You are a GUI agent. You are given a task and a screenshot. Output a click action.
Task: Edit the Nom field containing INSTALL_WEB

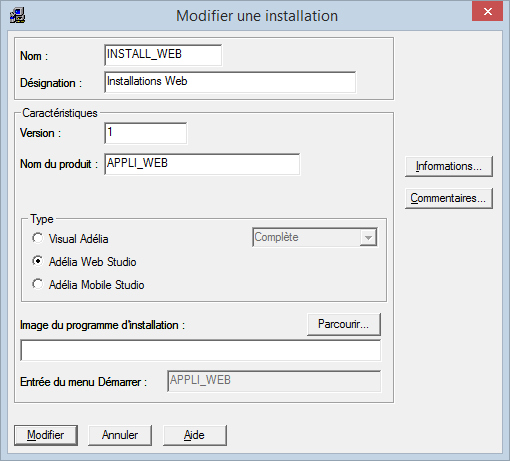click(x=163, y=55)
